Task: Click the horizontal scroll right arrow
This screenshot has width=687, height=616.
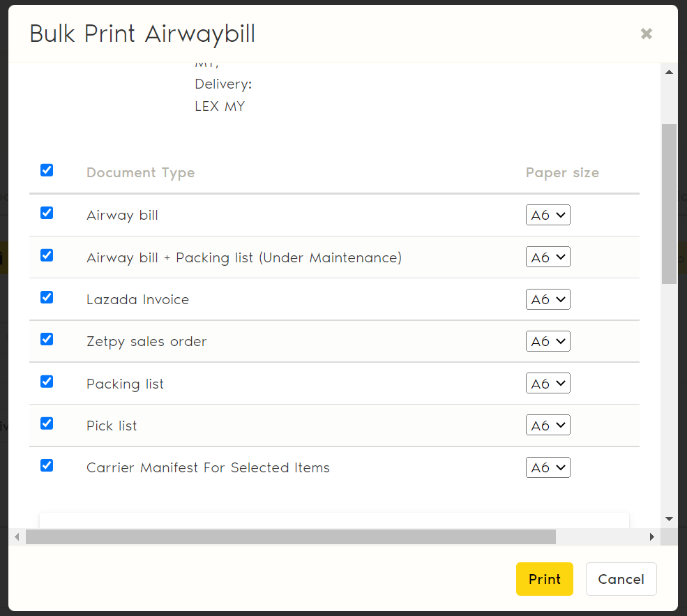Action: pyautogui.click(x=651, y=536)
